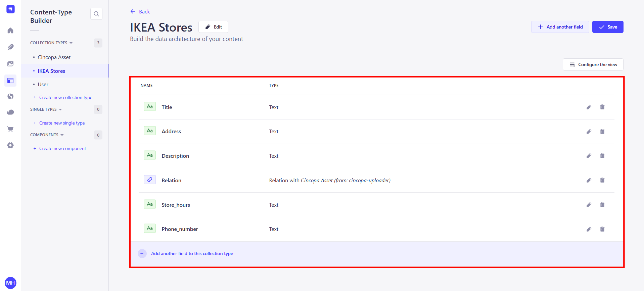Open Configure the view
This screenshot has height=291, width=644.
(593, 64)
